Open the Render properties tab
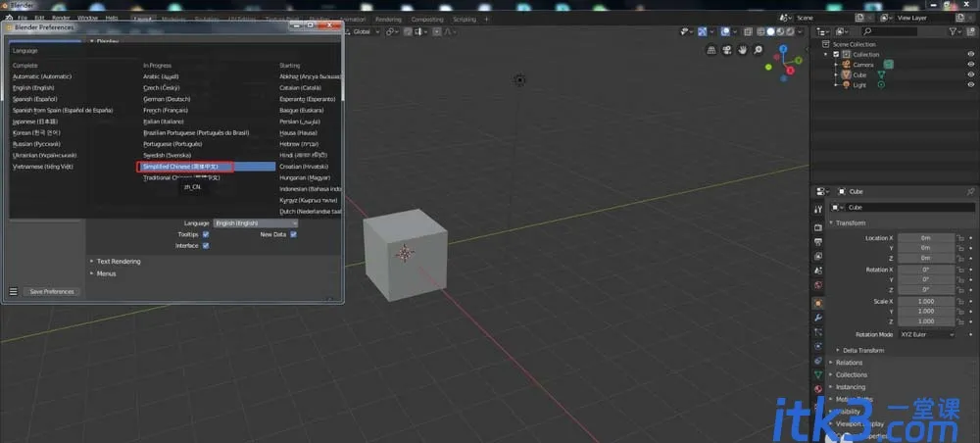The height and width of the screenshot is (443, 980). (818, 227)
